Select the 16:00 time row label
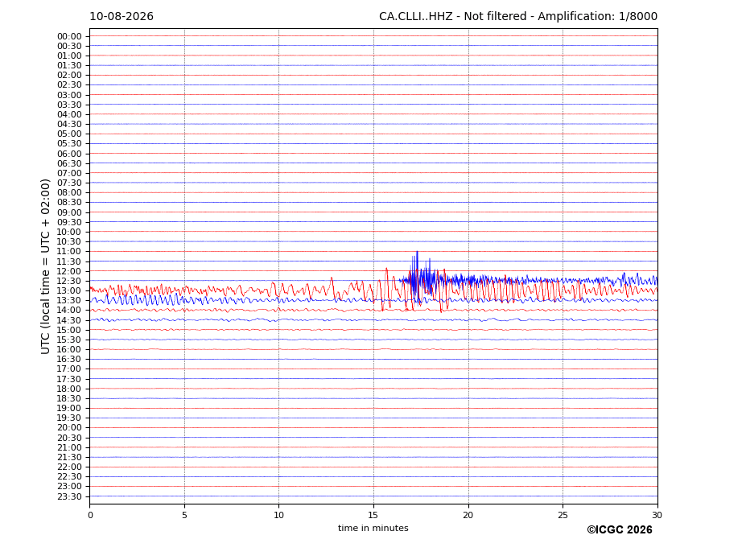 69,350
